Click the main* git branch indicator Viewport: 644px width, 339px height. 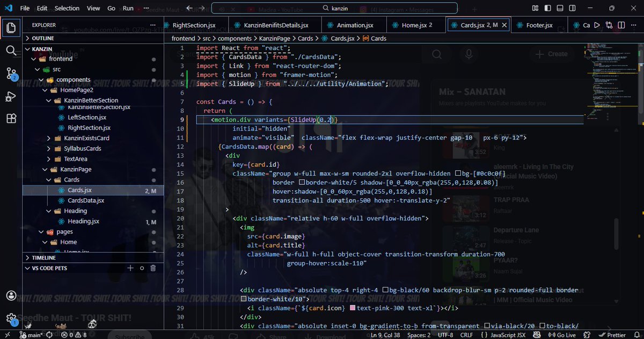(31, 335)
